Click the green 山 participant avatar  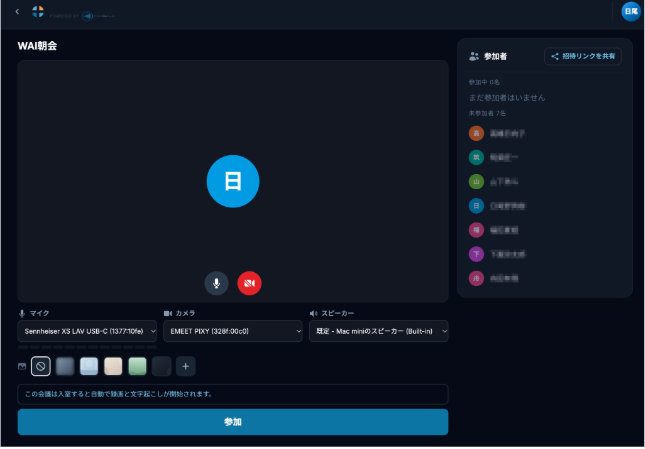tap(476, 182)
